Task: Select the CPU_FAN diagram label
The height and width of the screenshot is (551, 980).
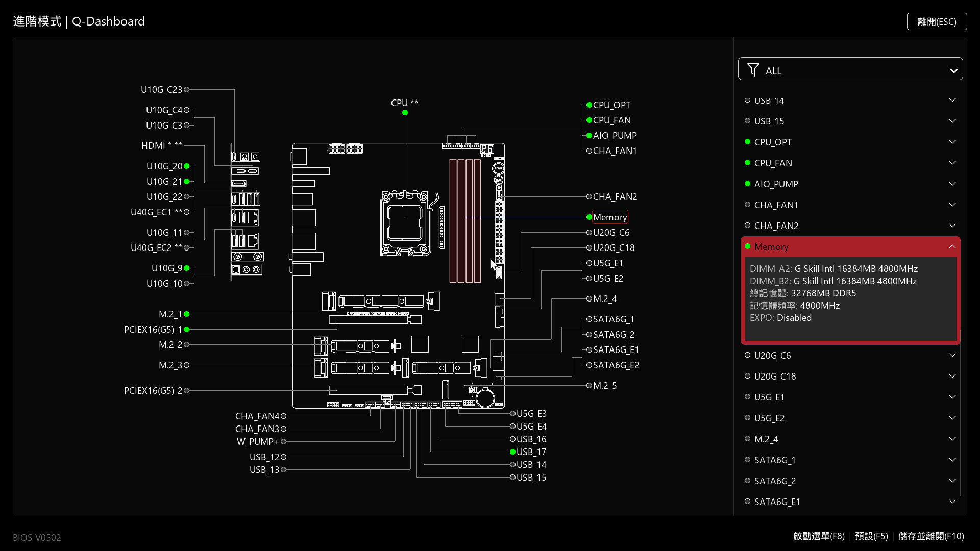Action: tap(611, 120)
